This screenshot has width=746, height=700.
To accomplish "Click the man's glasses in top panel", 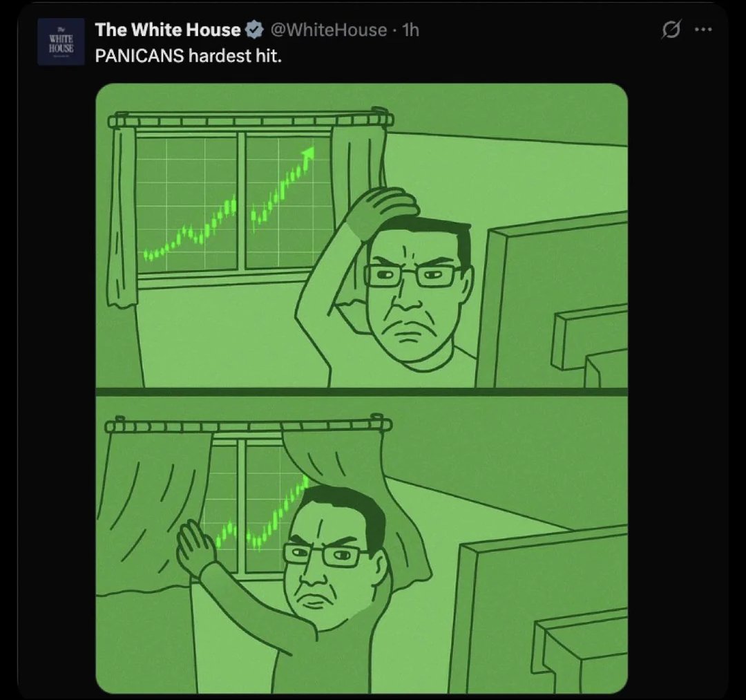I will pyautogui.click(x=412, y=276).
